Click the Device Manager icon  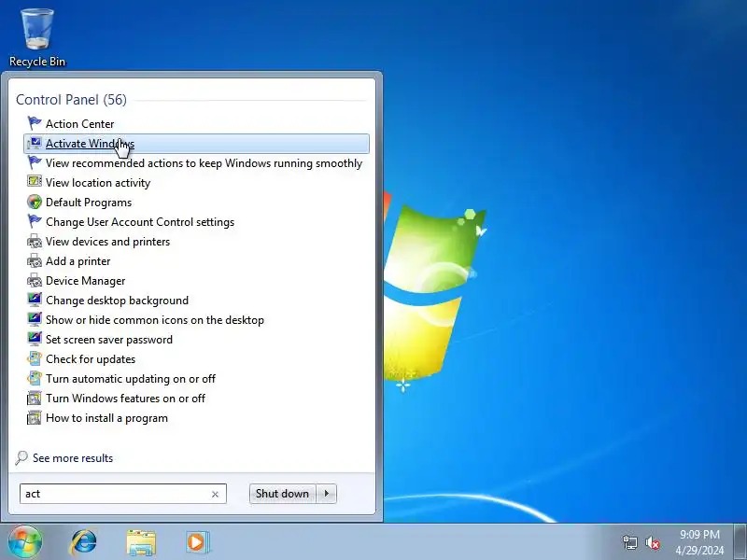(35, 281)
